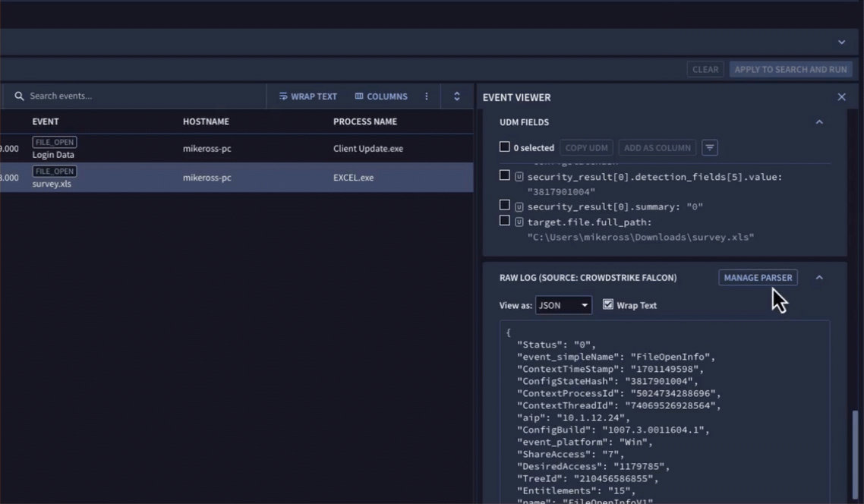Click the expand/collapse arrows icon in events toolbar
This screenshot has width=864, height=504.
[457, 96]
